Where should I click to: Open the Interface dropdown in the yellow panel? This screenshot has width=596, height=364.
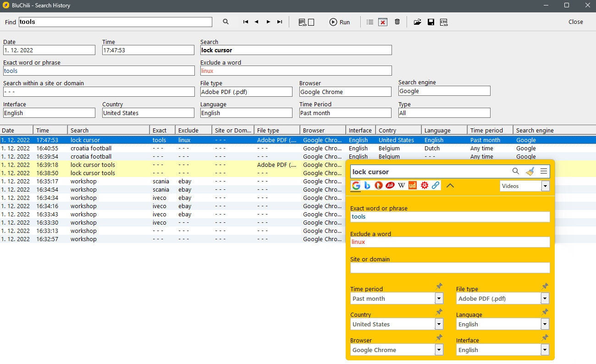(545, 350)
